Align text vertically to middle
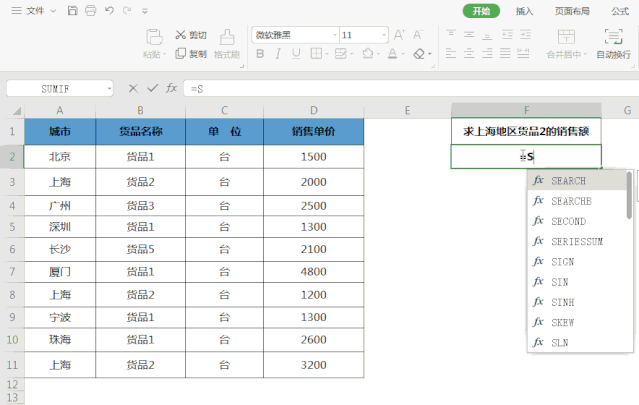 point(469,34)
